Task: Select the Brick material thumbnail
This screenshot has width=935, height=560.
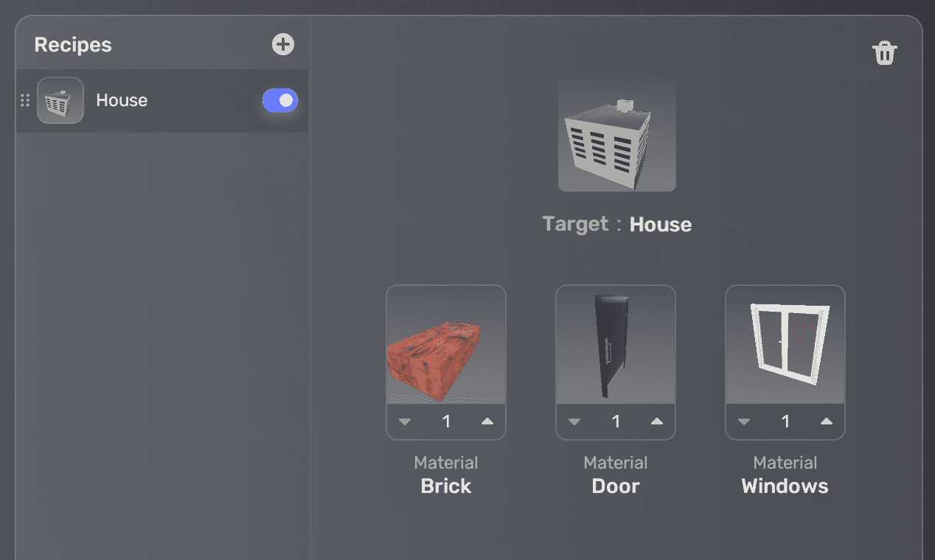Action: click(x=446, y=345)
